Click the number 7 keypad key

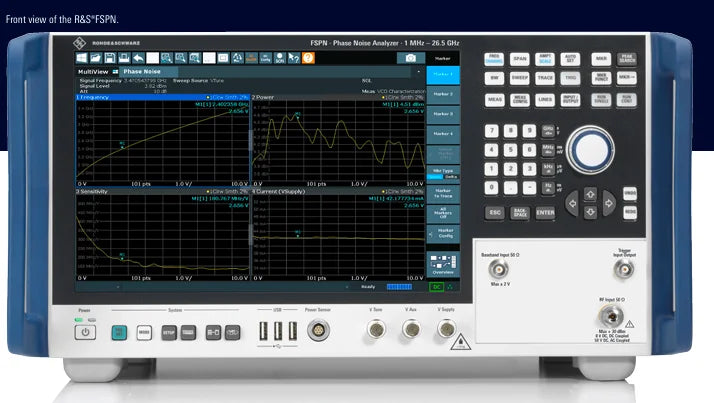coord(491,131)
